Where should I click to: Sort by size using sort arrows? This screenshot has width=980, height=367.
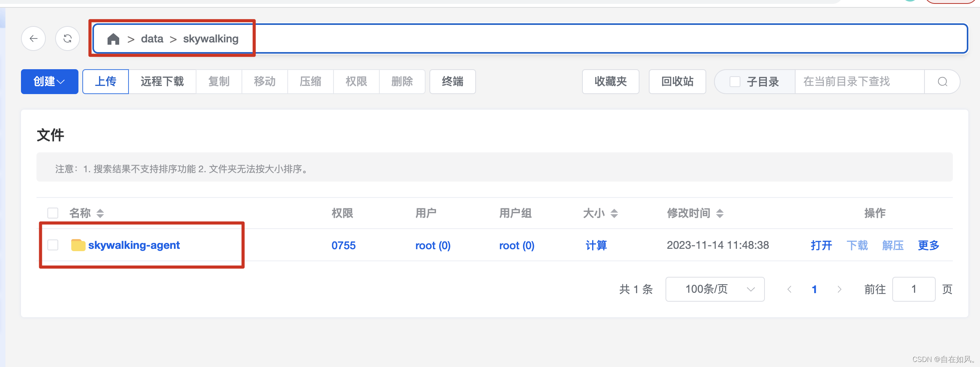614,213
